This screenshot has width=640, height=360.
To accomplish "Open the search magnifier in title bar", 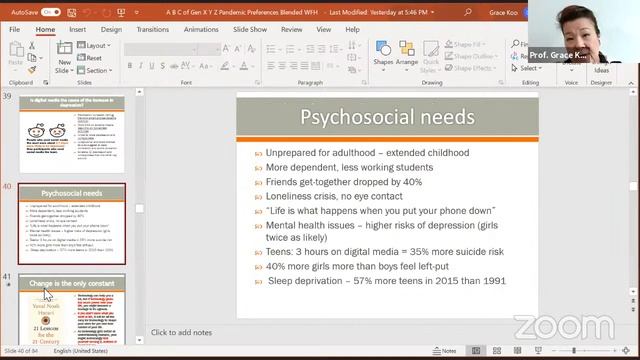I will (468, 12).
